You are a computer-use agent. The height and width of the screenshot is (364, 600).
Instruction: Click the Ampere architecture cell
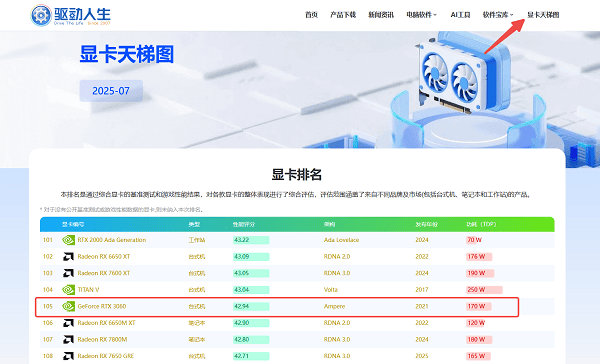click(x=334, y=306)
